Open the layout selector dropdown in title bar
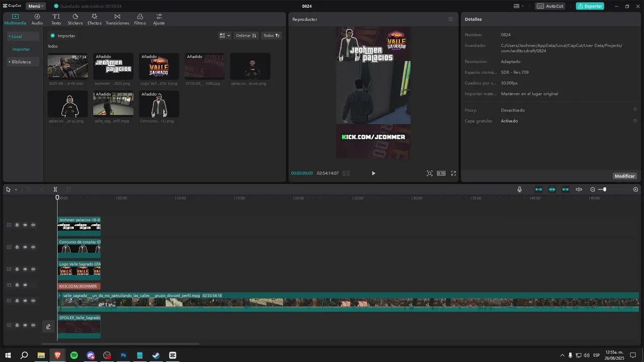This screenshot has width=644, height=362. click(x=519, y=6)
